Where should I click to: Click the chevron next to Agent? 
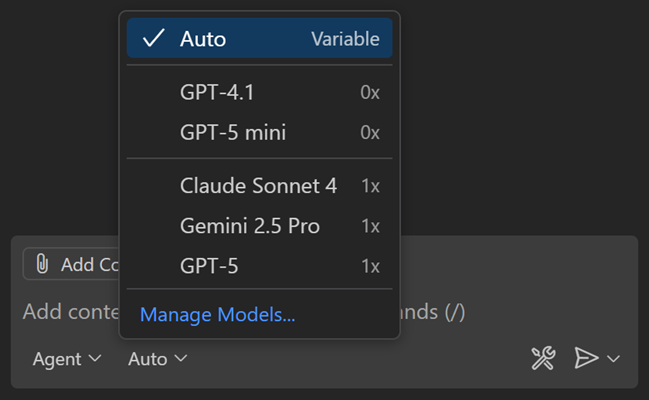[x=96, y=359]
